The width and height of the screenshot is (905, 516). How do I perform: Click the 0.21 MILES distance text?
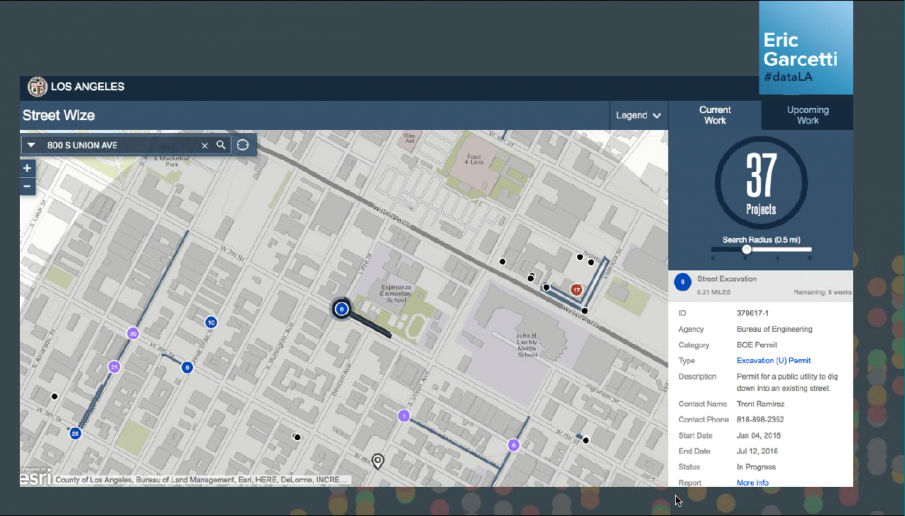point(714,292)
